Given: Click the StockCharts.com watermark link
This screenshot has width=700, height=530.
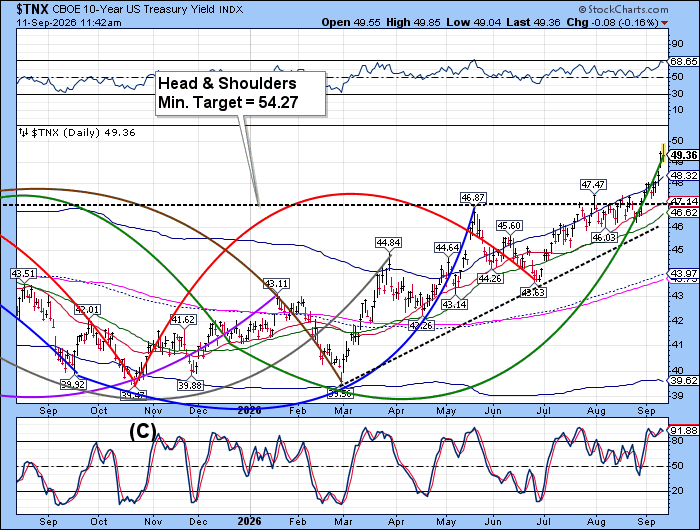Looking at the screenshot, I should [x=623, y=9].
